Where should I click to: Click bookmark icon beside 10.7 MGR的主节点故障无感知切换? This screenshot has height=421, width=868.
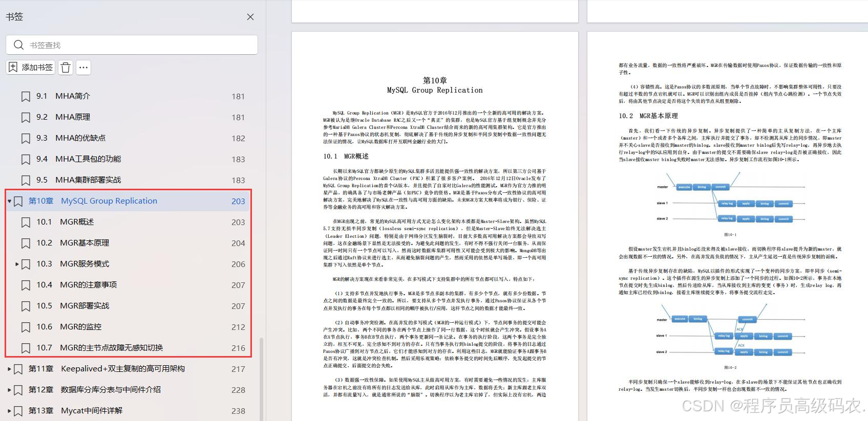pyautogui.click(x=26, y=348)
